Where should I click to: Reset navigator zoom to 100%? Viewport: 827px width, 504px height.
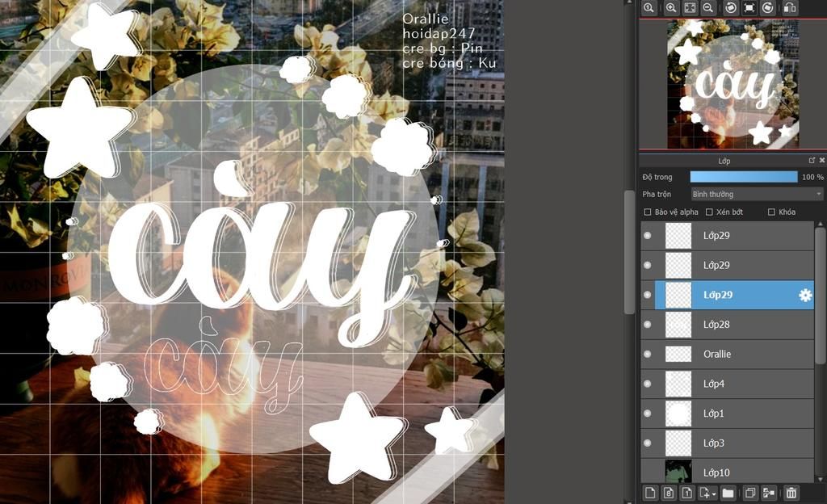[649, 8]
